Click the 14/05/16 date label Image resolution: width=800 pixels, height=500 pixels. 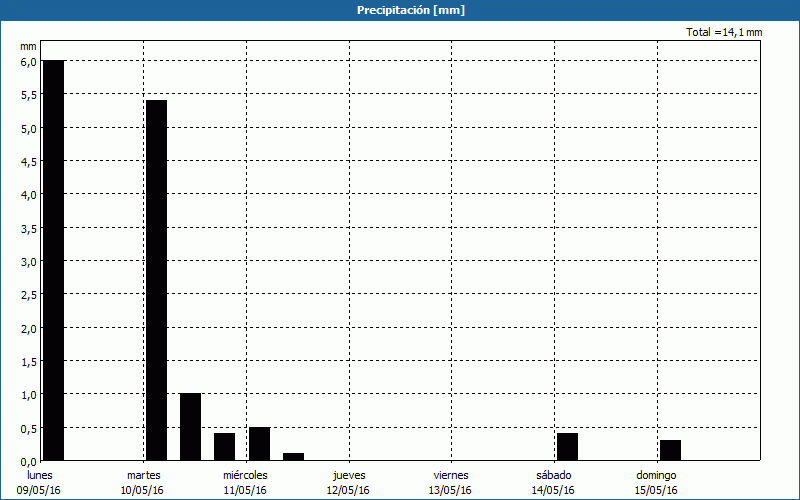(x=553, y=490)
